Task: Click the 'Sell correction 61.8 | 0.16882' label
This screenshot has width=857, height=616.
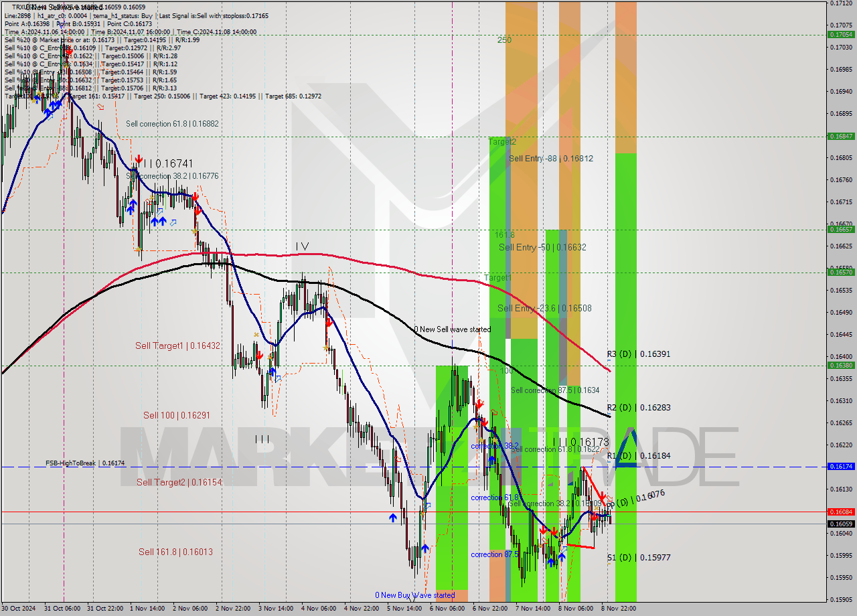Action: [x=172, y=124]
